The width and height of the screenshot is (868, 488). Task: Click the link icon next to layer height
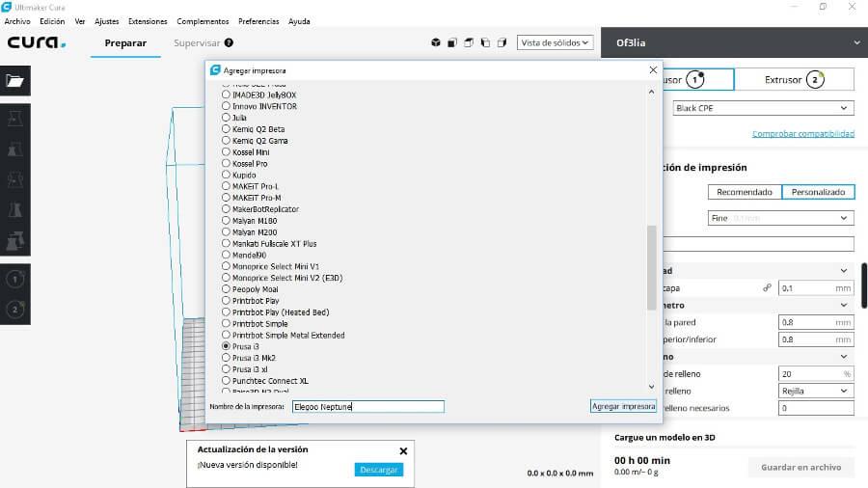pos(767,287)
